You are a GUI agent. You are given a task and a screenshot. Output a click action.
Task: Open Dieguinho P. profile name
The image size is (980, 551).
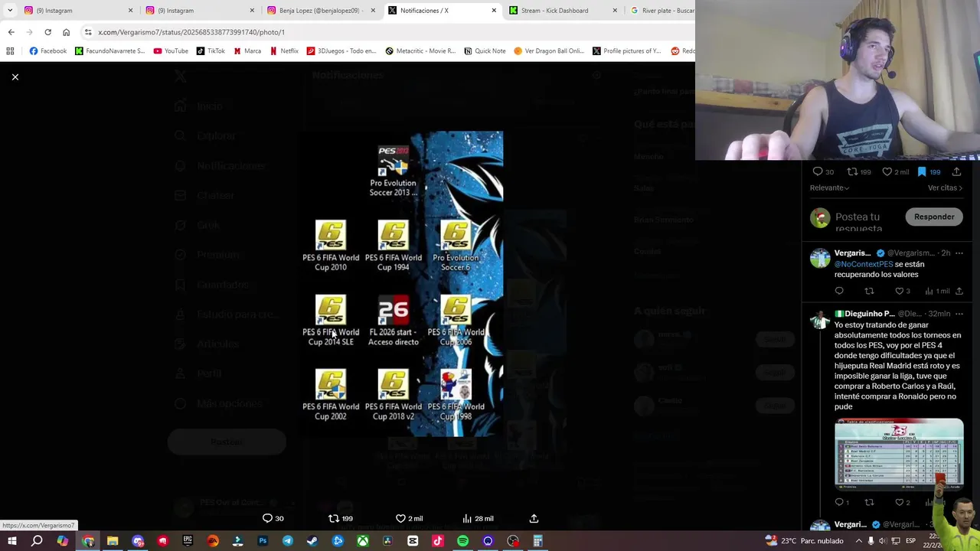(x=864, y=314)
